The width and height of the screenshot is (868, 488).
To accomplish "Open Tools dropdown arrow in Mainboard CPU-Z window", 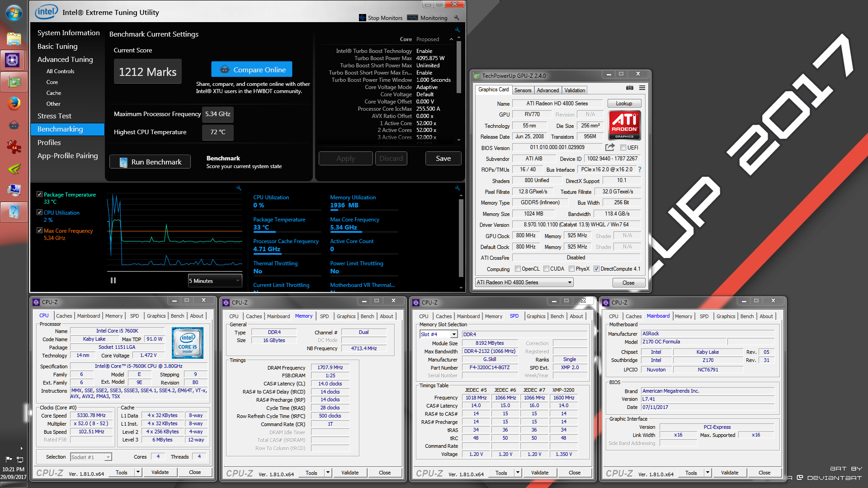I will click(x=708, y=473).
